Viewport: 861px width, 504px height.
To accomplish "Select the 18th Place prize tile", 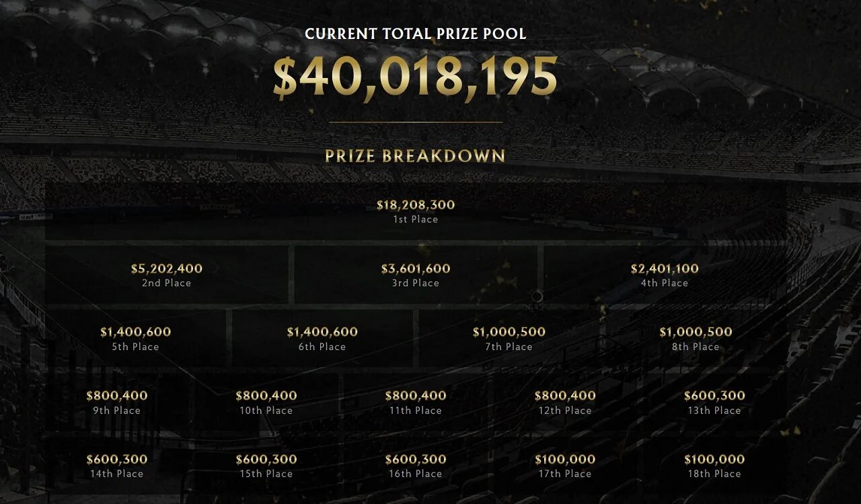I will click(x=714, y=466).
